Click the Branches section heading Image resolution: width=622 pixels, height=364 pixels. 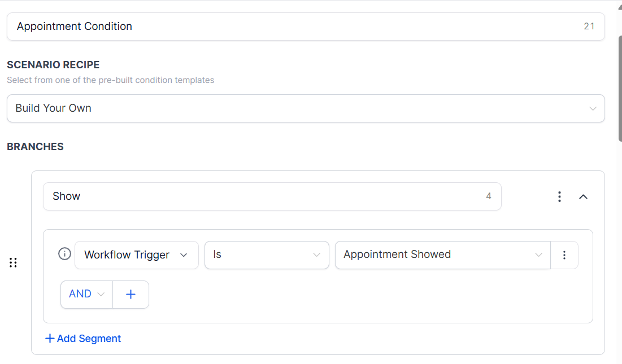[x=35, y=146]
